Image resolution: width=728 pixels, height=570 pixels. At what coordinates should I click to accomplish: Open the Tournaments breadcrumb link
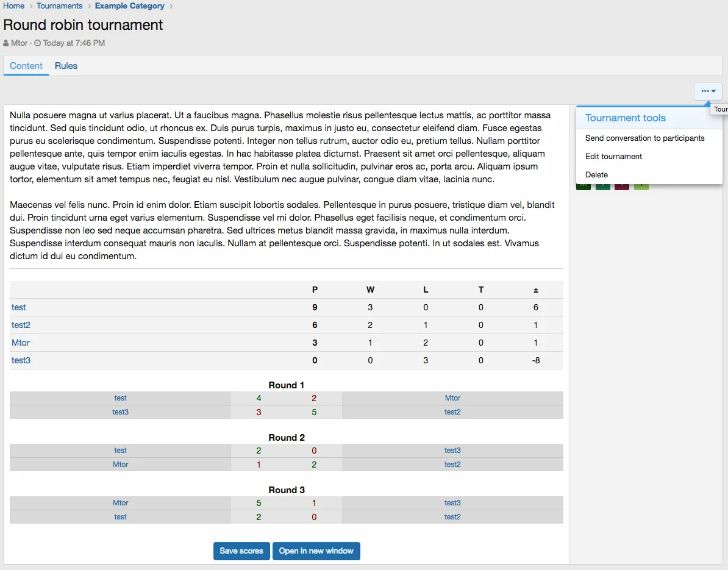59,6
